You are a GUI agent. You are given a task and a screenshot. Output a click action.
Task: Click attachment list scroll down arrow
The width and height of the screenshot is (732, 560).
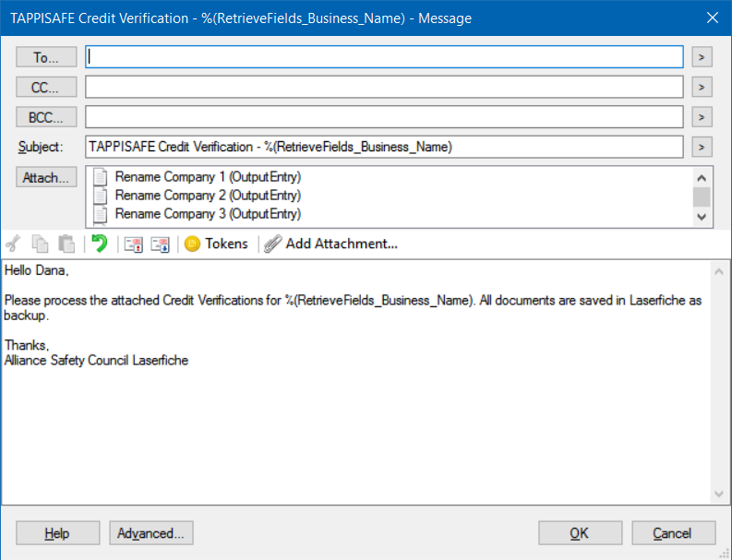click(x=702, y=217)
